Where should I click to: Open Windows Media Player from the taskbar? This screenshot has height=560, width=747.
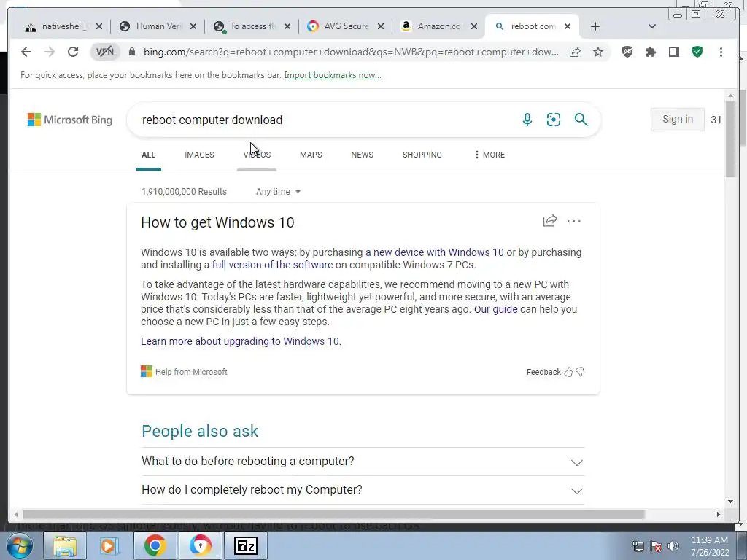pyautogui.click(x=109, y=545)
